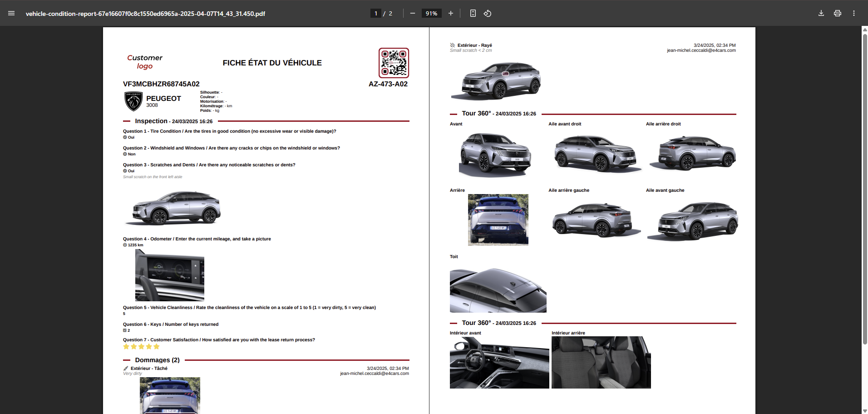Viewport: 868px width, 414px height.
Task: Click the zoom percentage field
Action: tap(431, 14)
